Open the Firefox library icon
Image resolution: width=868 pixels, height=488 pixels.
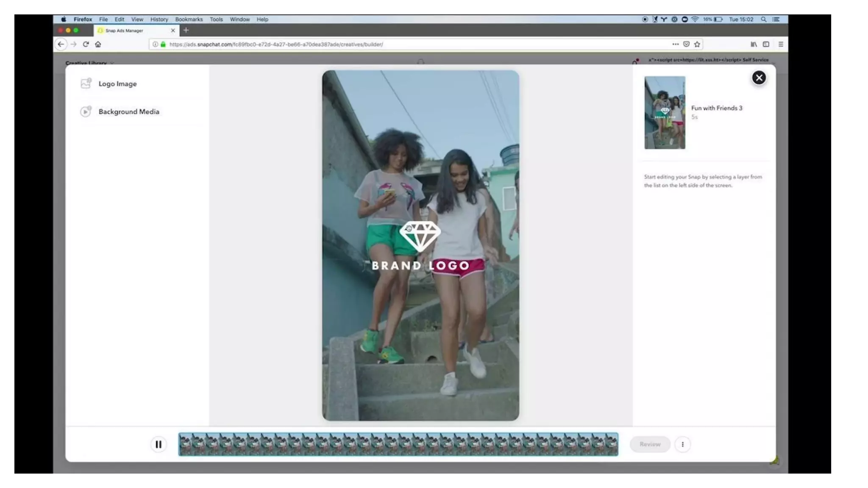click(x=754, y=44)
